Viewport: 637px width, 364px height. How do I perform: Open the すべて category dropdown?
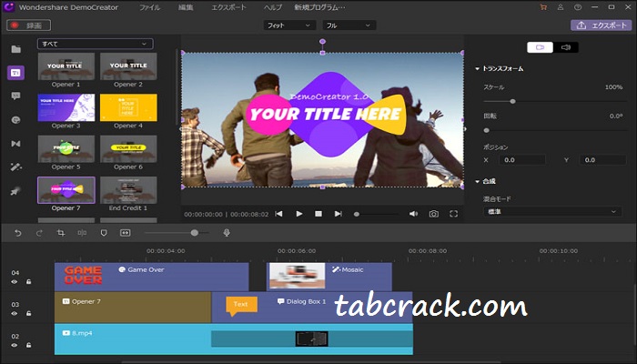[95, 44]
